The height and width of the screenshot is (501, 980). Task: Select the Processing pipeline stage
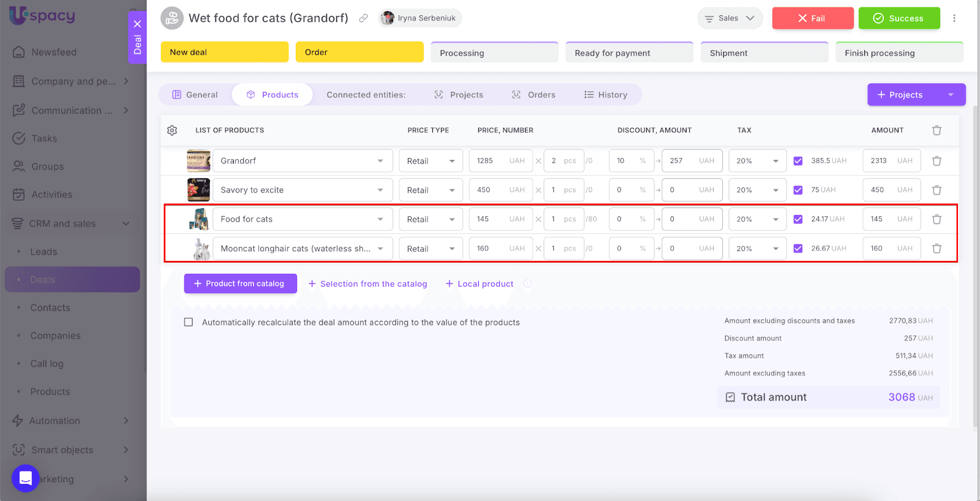(494, 53)
